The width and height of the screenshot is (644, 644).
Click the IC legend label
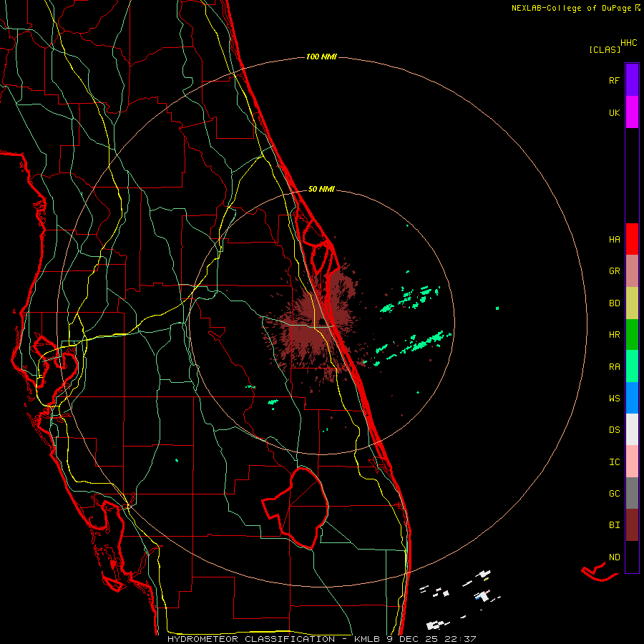pyautogui.click(x=614, y=462)
